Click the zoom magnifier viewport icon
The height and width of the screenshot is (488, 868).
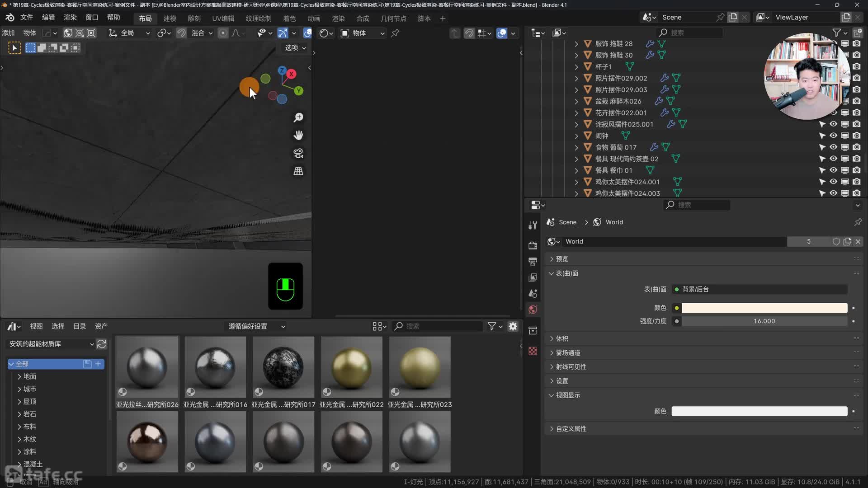(298, 117)
